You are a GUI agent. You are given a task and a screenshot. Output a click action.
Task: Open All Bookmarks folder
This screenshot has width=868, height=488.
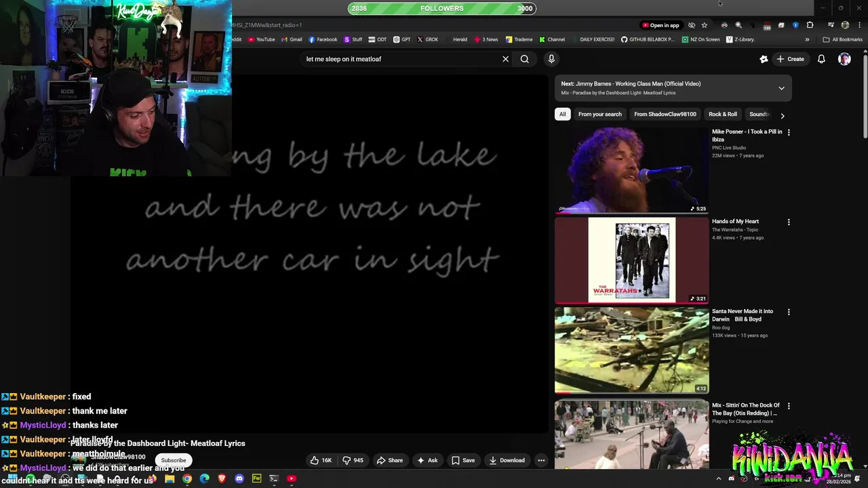(842, 39)
